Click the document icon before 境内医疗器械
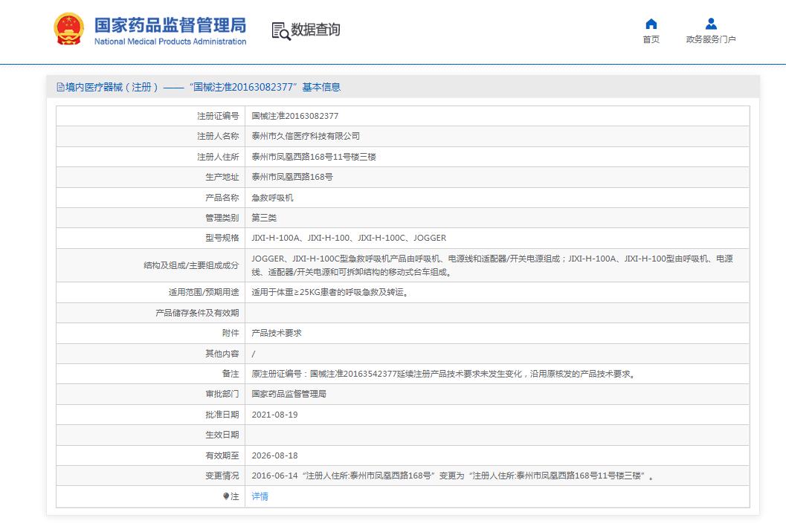 (60, 87)
